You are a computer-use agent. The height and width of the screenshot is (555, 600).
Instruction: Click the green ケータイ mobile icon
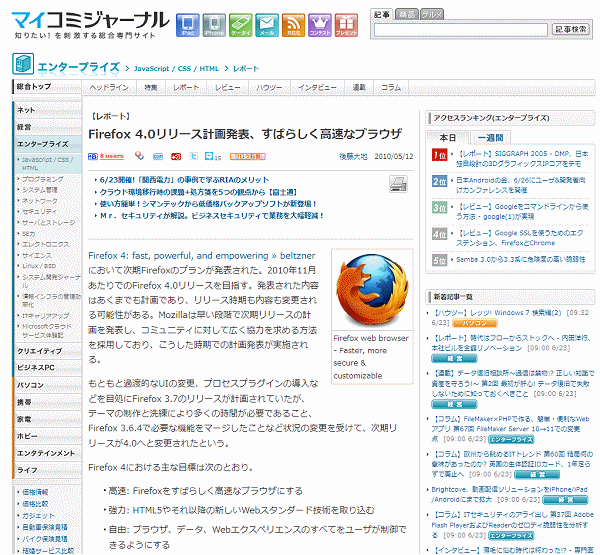(x=240, y=25)
